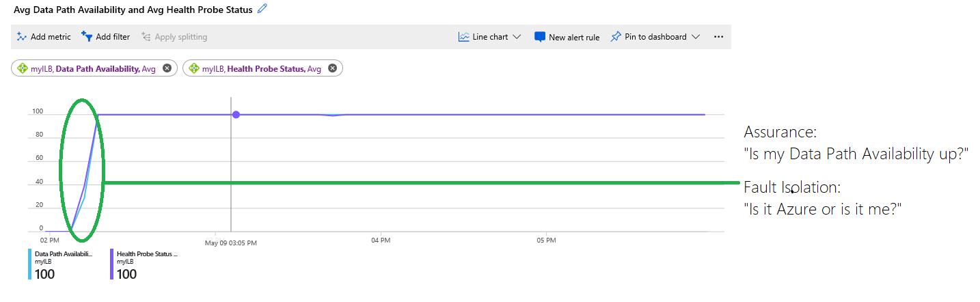The image size is (980, 302).
Task: Remove the Data Path Availability metric pill
Action: (x=167, y=68)
